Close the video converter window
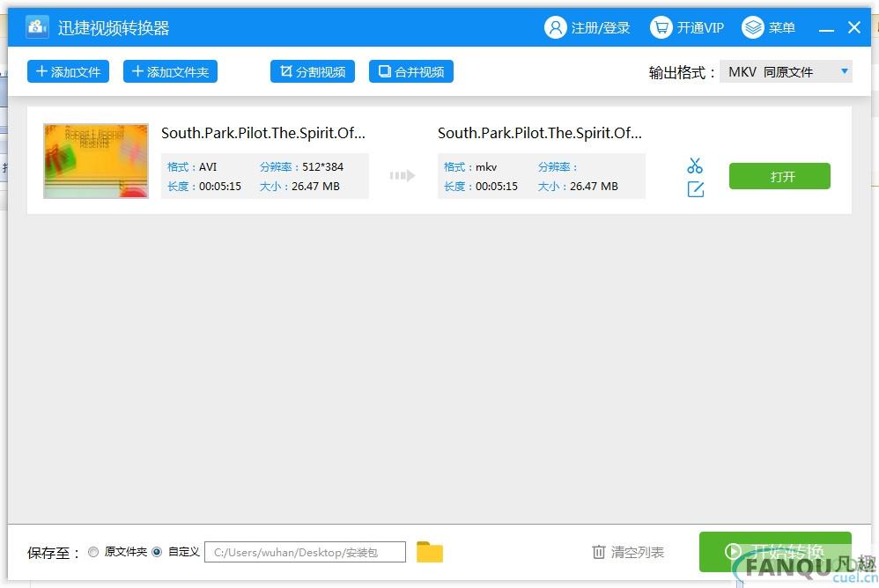879x588 pixels. pos(853,27)
